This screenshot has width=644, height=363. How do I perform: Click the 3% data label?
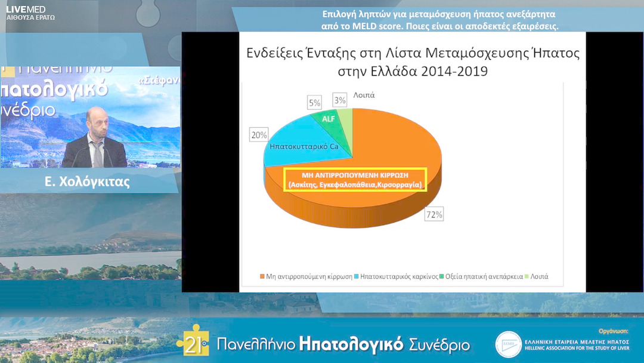click(340, 100)
